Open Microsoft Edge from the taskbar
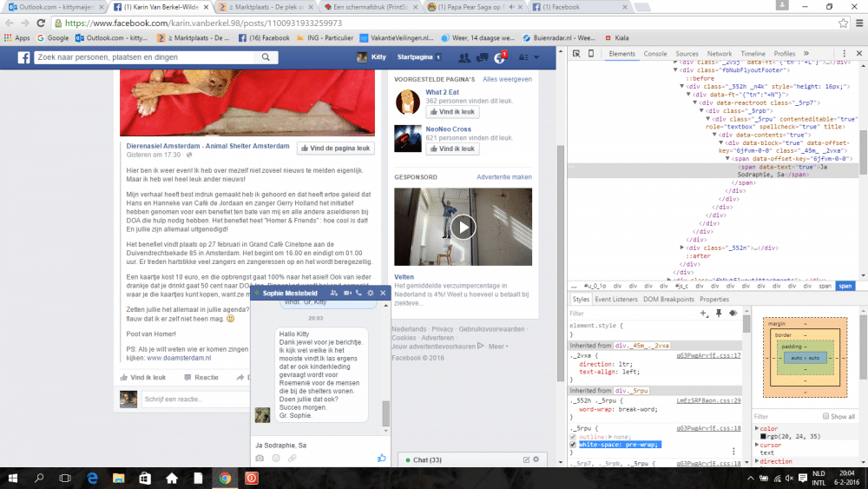 (92, 478)
